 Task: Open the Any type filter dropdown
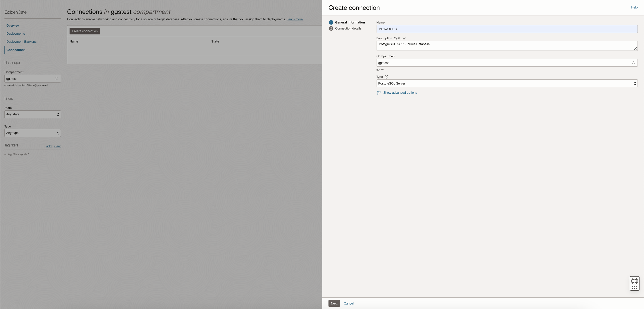(32, 133)
